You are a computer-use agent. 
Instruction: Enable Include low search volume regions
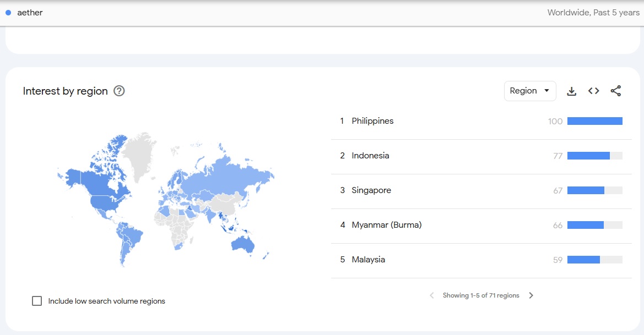click(37, 301)
